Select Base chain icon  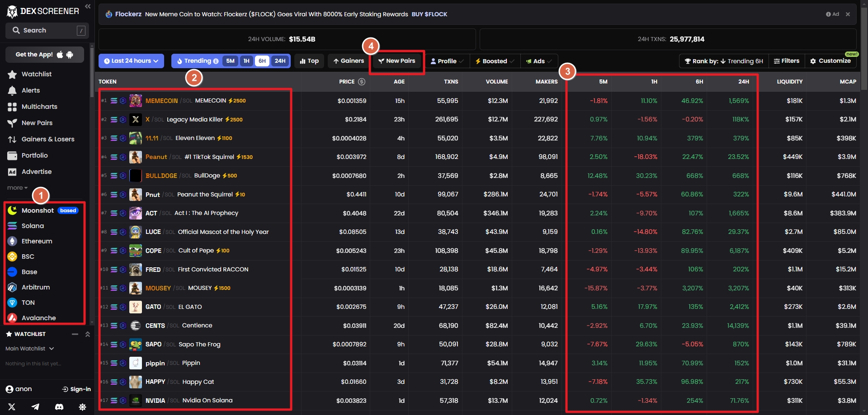13,272
